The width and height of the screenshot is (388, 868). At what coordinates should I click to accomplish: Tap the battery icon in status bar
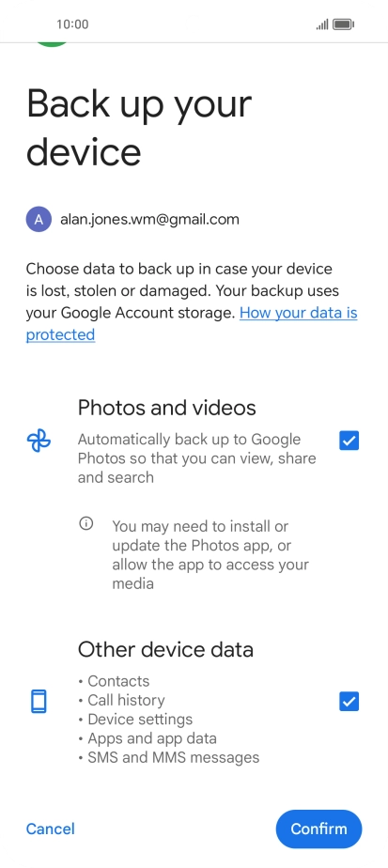pyautogui.click(x=344, y=24)
